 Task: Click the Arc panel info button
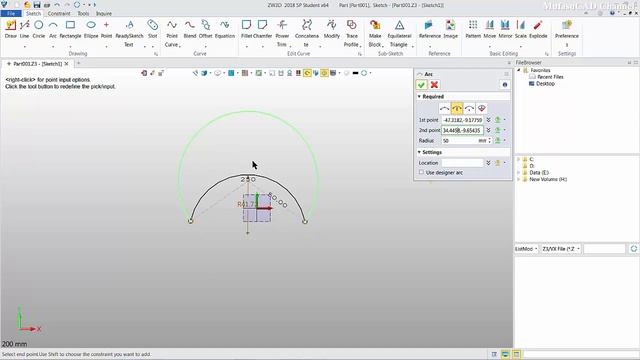pyautogui.click(x=505, y=85)
